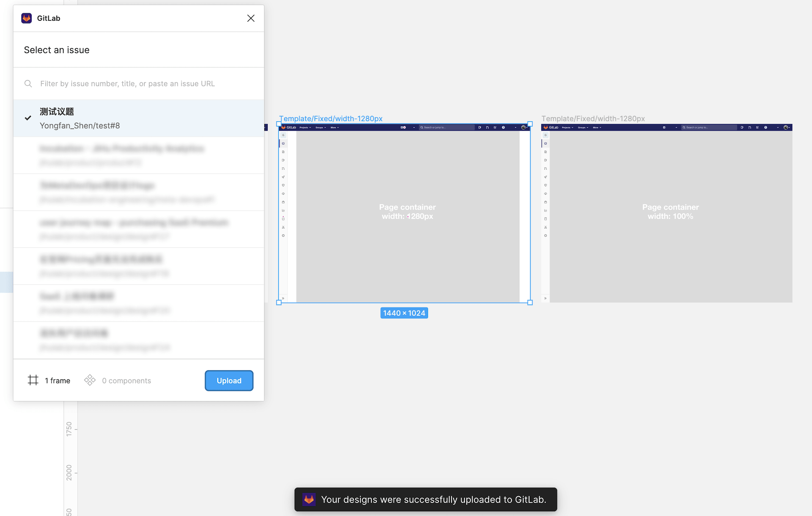Open the Groups dropdown in selected frame's navbar

click(x=321, y=127)
